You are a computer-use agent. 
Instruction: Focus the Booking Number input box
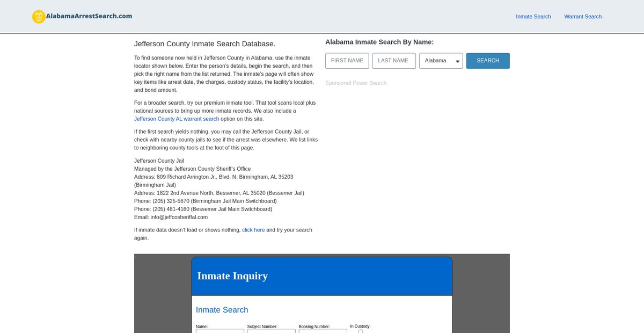pyautogui.click(x=323, y=331)
